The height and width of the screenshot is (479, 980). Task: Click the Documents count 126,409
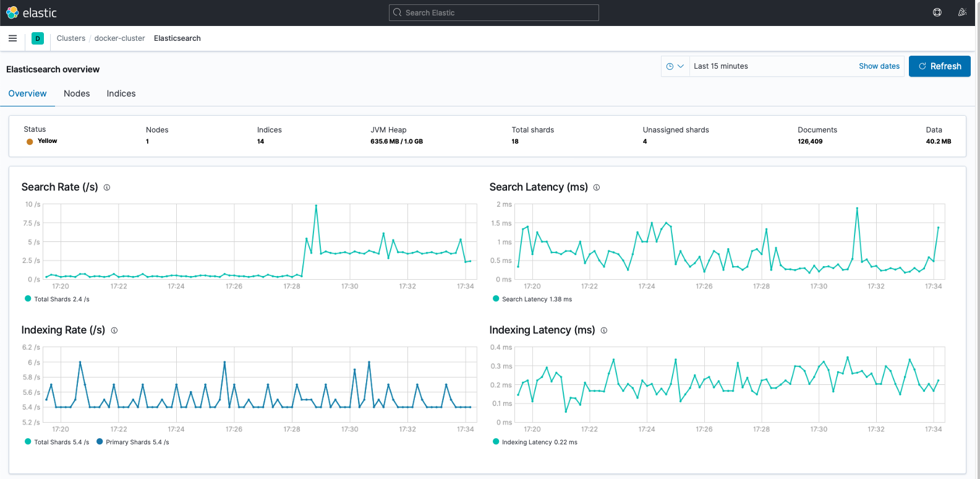(810, 142)
